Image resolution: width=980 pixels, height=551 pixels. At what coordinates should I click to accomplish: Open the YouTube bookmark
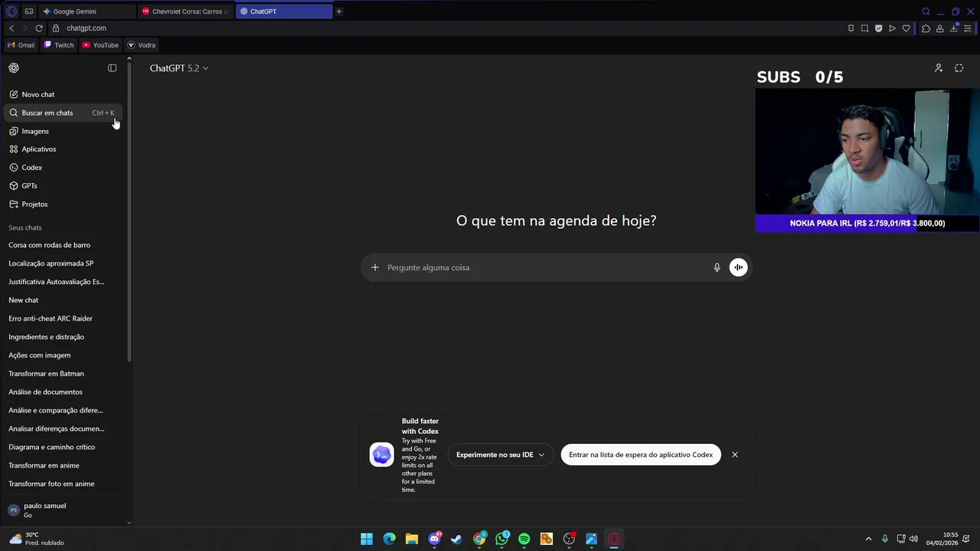point(100,45)
